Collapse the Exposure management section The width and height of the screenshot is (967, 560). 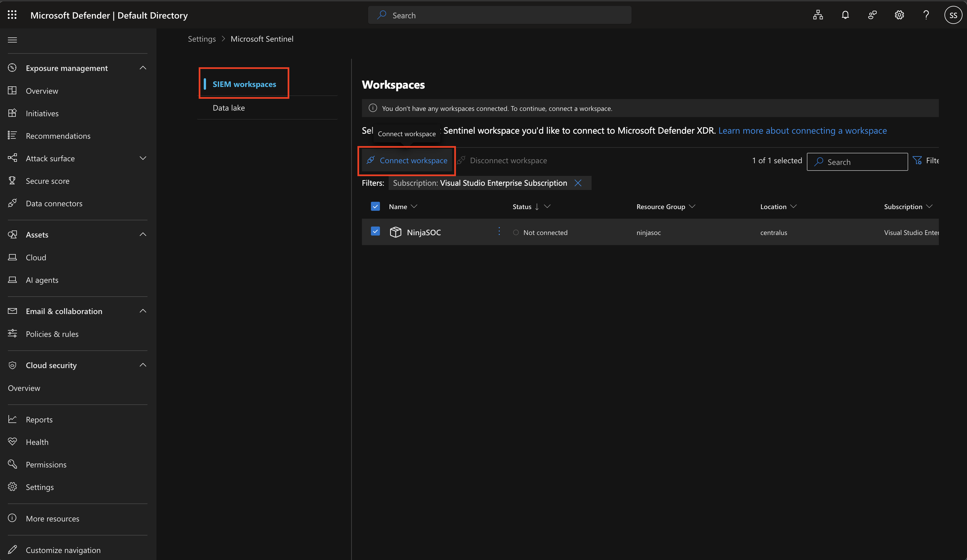(x=143, y=68)
